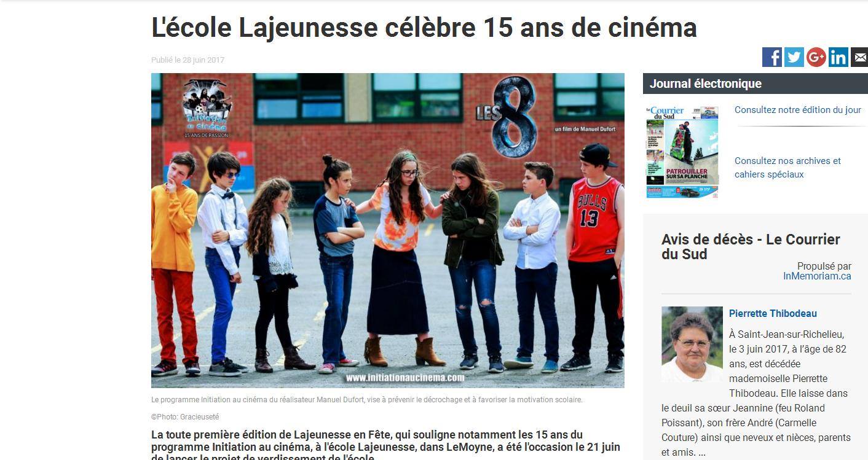Open Pierrette Thibodeau obituary name link

pos(773,313)
